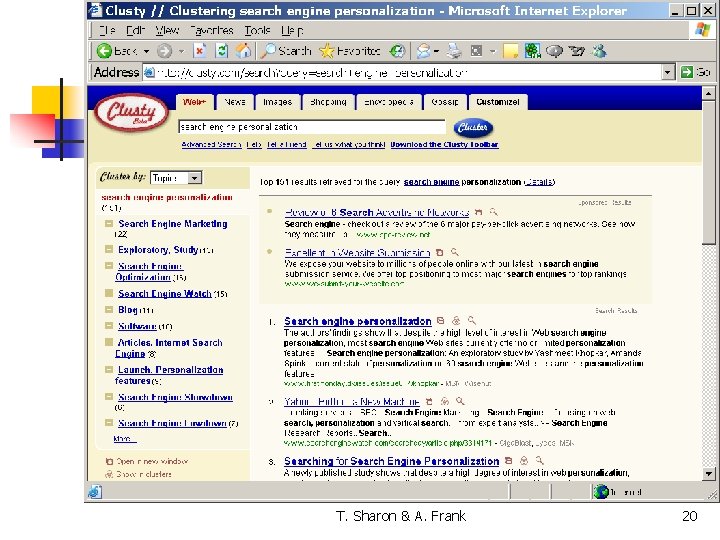Open the Search toolbar button
The height and width of the screenshot is (540, 720).
[286, 51]
